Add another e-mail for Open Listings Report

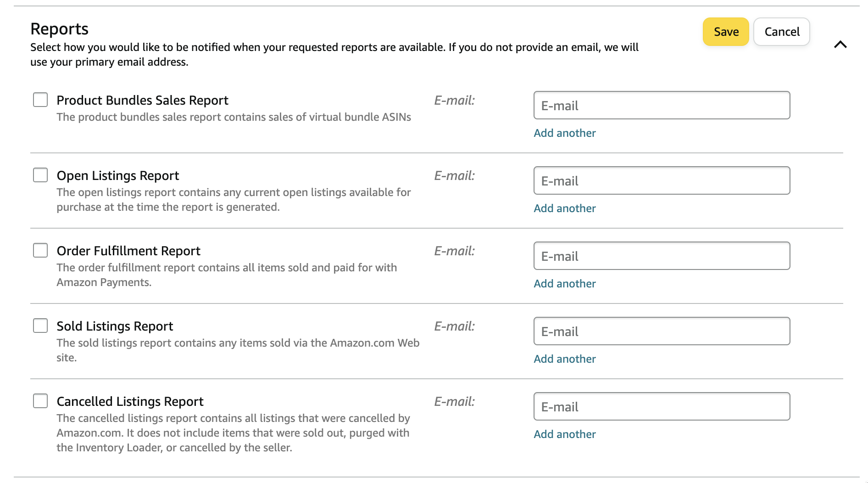point(564,208)
